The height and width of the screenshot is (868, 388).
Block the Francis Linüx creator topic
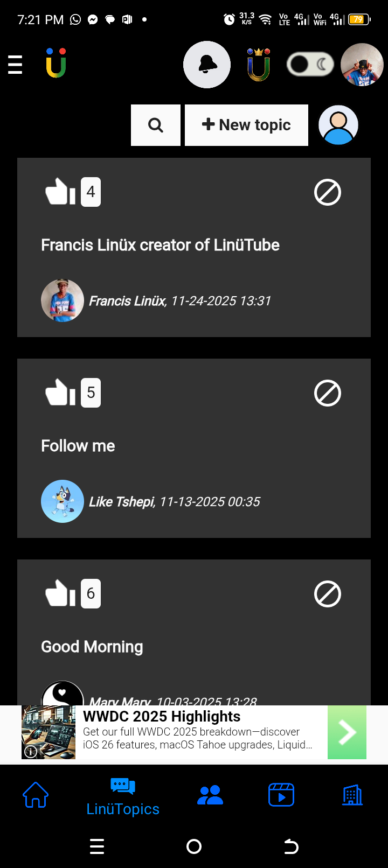click(x=328, y=192)
